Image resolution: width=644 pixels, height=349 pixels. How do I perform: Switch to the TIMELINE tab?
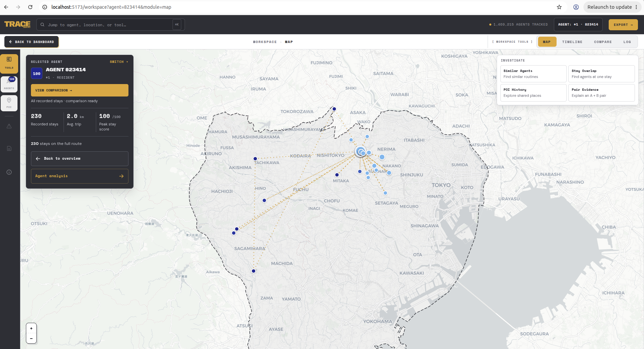[572, 42]
